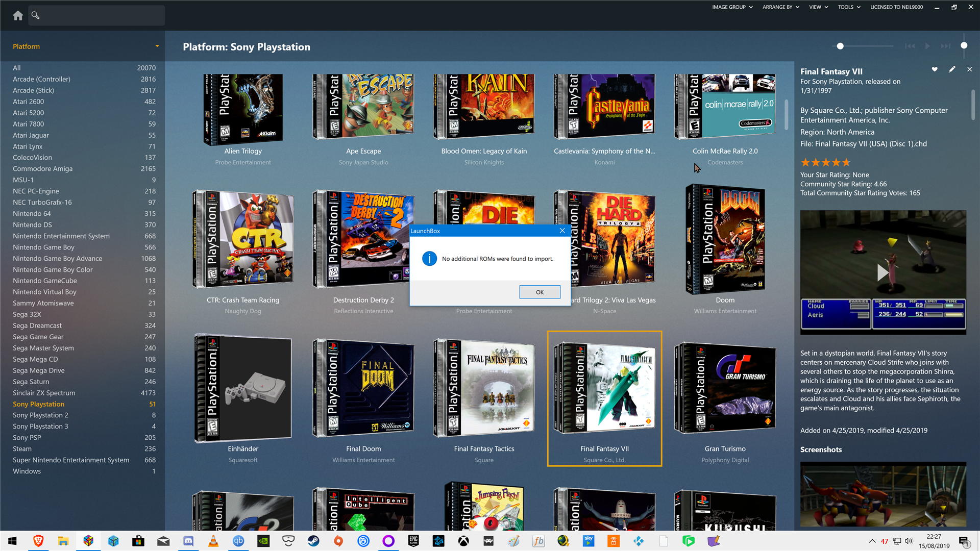
Task: Open Xbox app from taskbar
Action: [x=463, y=541]
